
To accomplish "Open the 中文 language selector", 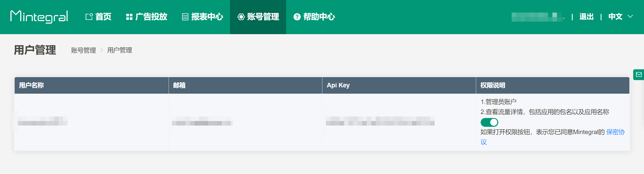I will click(x=615, y=17).
